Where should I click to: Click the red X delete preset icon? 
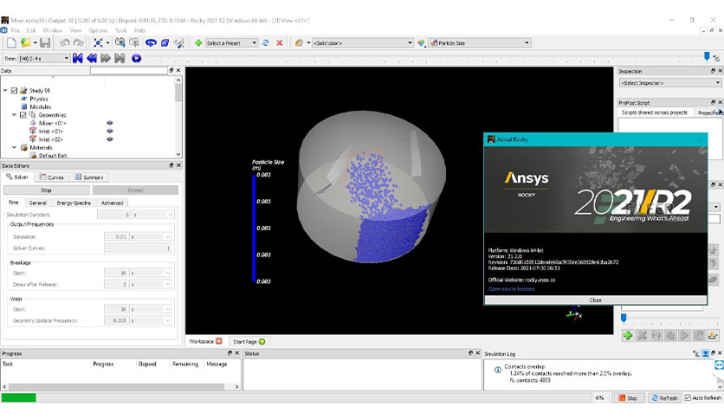[x=279, y=43]
